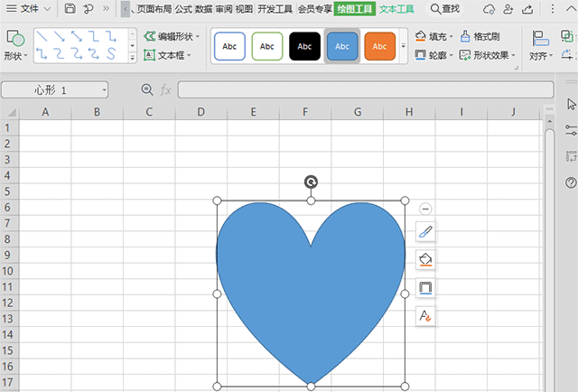This screenshot has width=578, height=392.
Task: Click the floating brush shape style icon
Action: tap(425, 232)
